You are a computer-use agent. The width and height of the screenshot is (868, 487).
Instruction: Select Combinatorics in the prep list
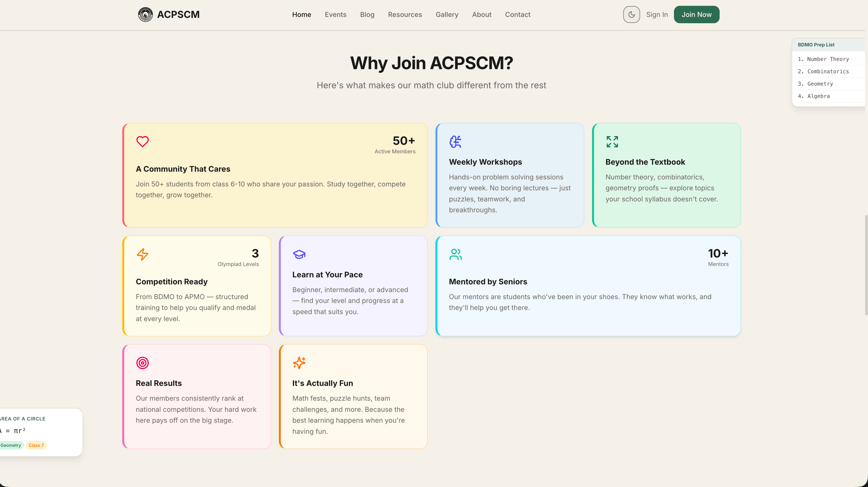click(828, 72)
